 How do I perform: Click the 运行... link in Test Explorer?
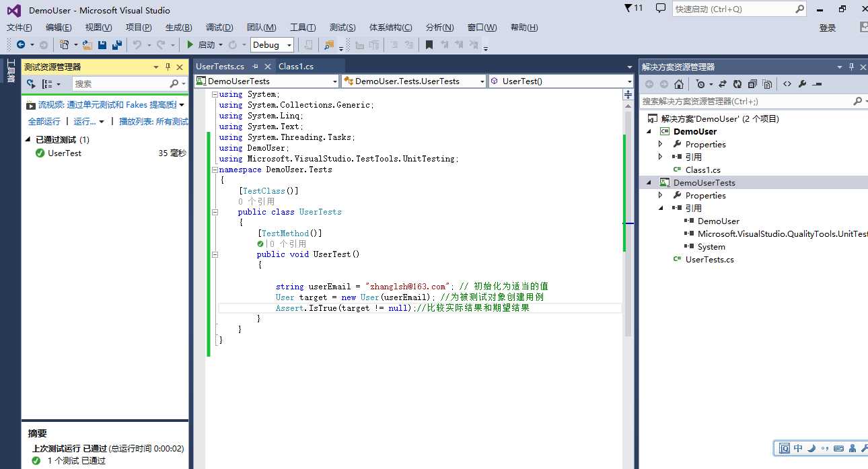(85, 122)
